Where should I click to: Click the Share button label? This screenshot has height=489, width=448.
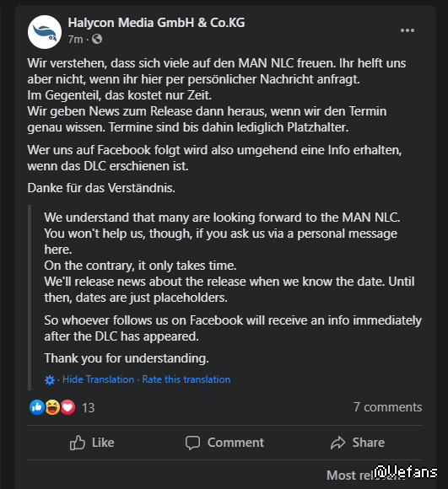tap(369, 443)
